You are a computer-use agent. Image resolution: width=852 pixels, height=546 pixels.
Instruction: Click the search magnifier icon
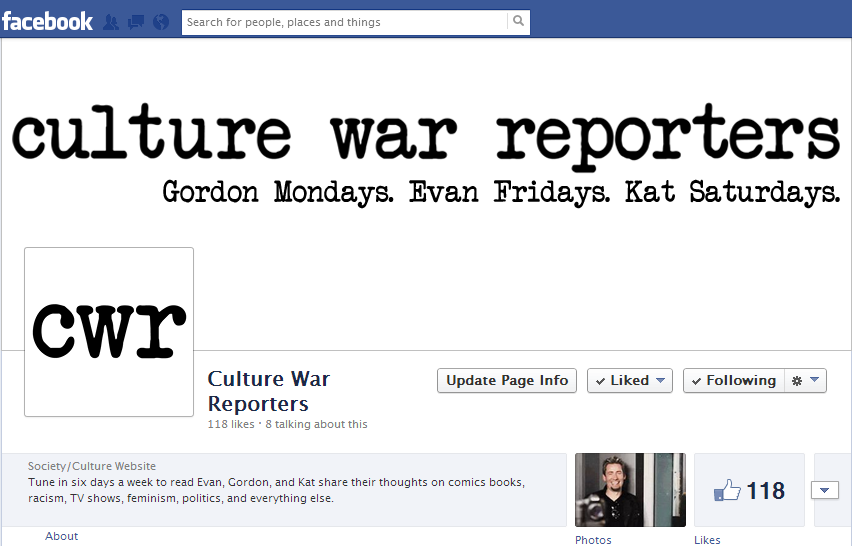click(518, 21)
